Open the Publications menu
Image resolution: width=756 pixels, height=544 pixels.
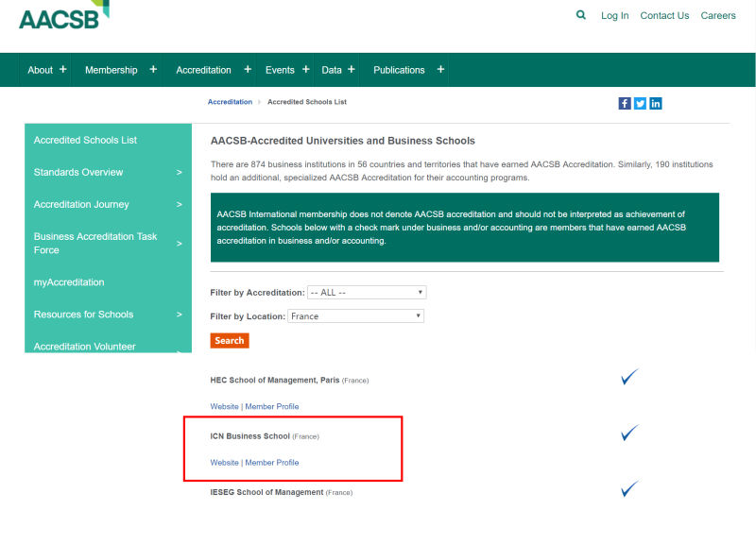click(x=399, y=70)
